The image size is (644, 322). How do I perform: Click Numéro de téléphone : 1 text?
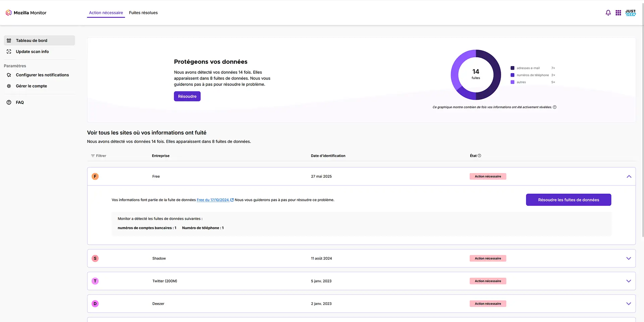point(203,228)
